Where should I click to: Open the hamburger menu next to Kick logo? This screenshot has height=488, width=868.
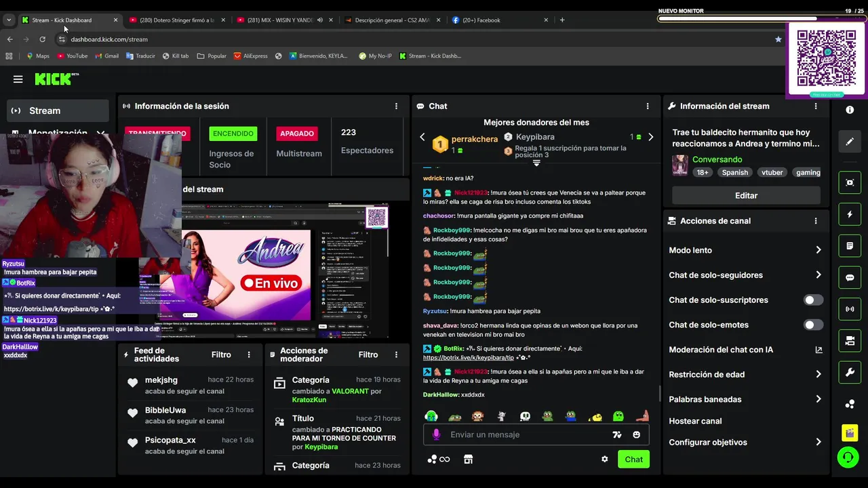coord(18,79)
